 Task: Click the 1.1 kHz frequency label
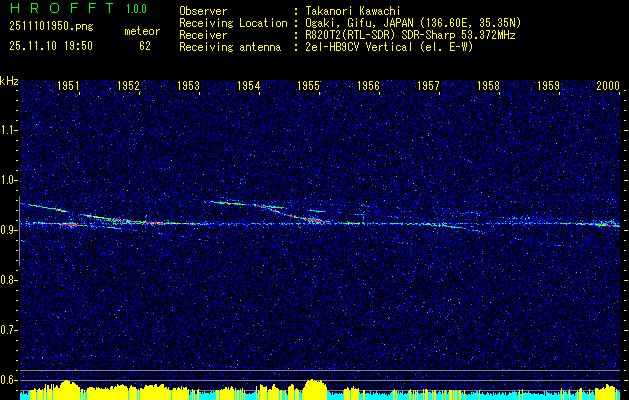pyautogui.click(x=8, y=130)
